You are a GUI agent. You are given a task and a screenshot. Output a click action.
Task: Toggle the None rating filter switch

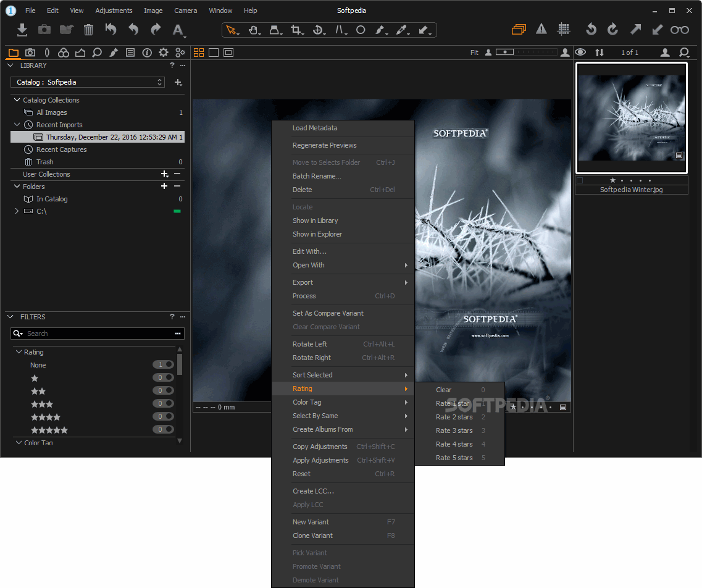163,364
